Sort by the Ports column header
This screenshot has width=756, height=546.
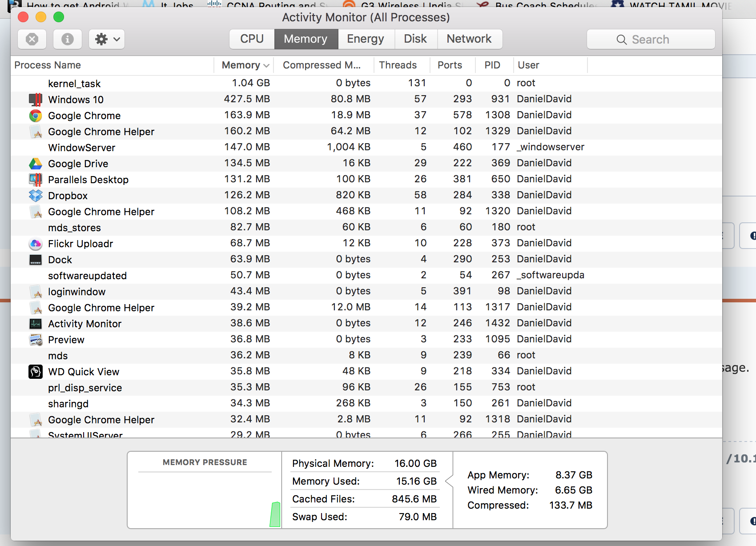(452, 65)
